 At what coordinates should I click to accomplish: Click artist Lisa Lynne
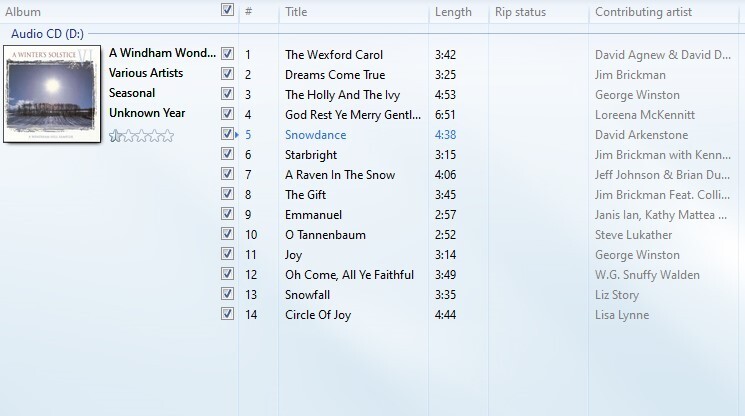(x=622, y=314)
